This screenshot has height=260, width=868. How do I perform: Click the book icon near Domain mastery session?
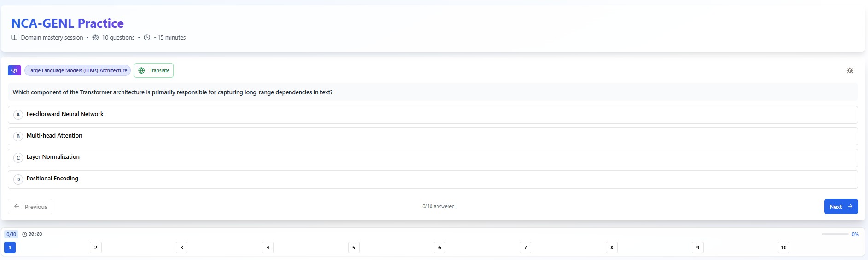click(15, 38)
